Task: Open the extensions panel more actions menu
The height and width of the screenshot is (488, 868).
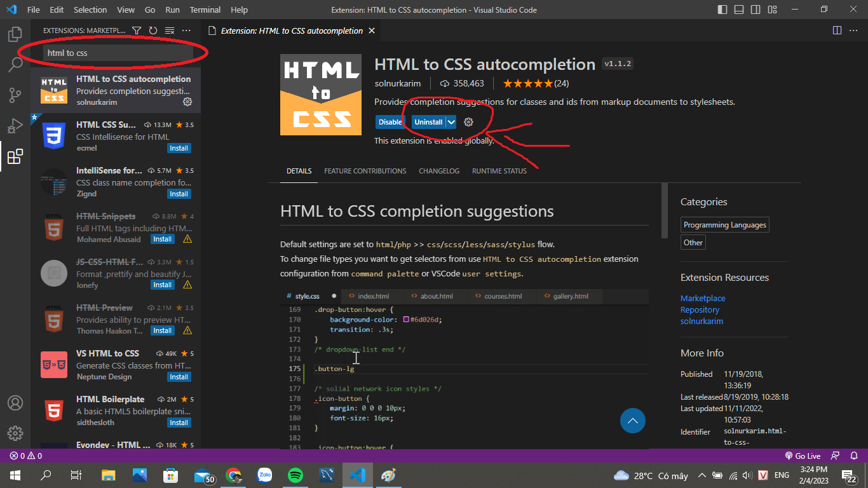Action: coord(186,30)
